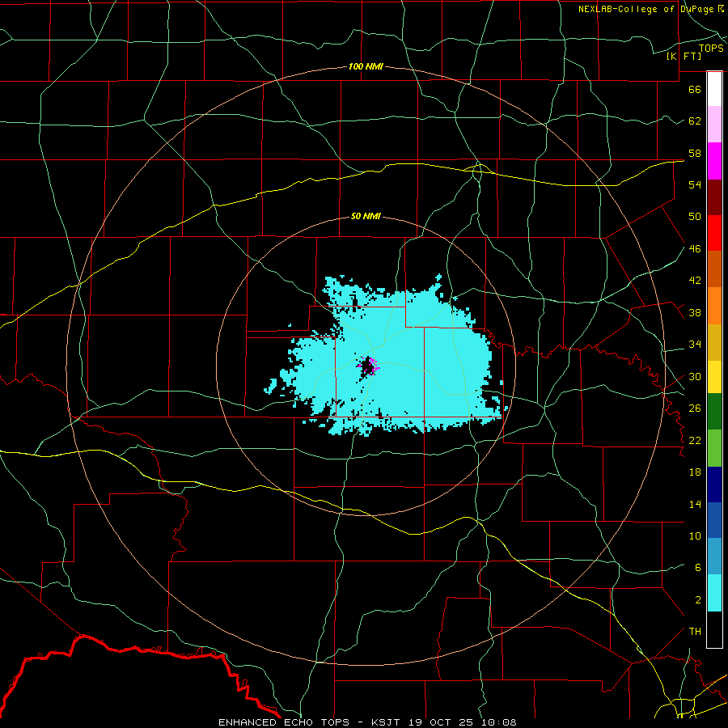
Task: Click the legend value '66'
Action: point(695,89)
